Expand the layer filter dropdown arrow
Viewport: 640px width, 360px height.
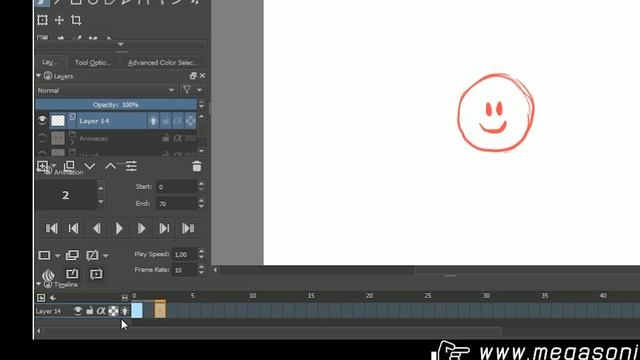[x=199, y=90]
